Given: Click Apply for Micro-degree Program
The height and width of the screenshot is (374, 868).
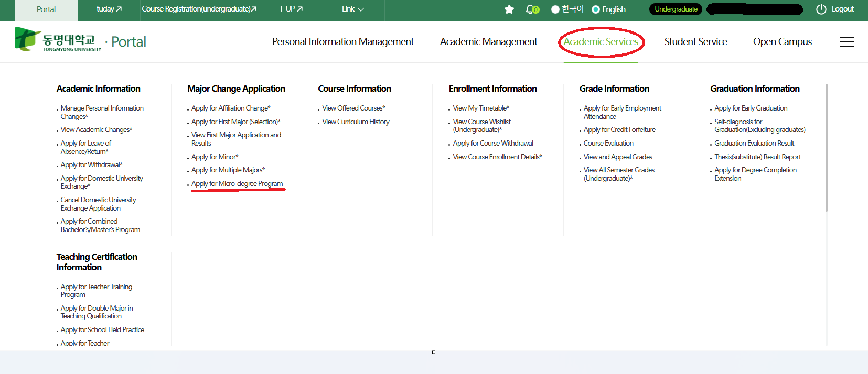Looking at the screenshot, I should click(237, 184).
